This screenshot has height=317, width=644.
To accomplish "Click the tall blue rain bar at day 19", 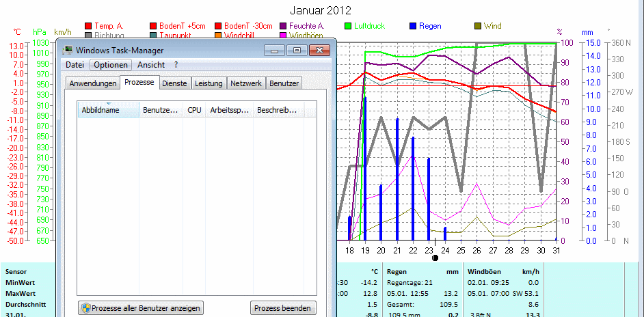I will [x=364, y=169].
